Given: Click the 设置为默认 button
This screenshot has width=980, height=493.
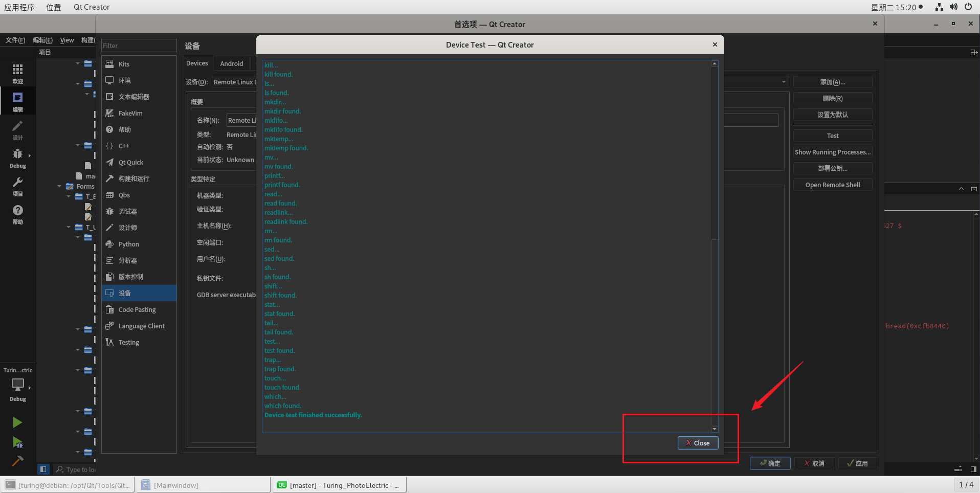Looking at the screenshot, I should pos(833,115).
